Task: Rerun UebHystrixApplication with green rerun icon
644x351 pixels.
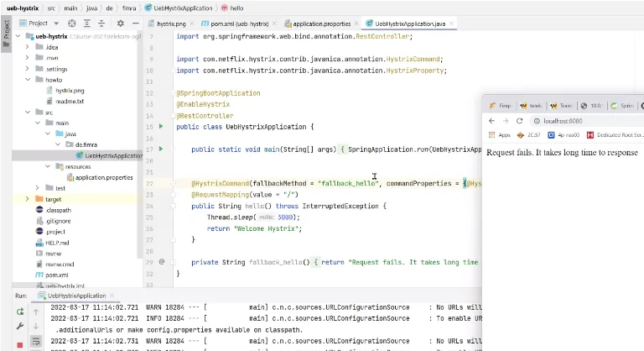Action: (20, 312)
